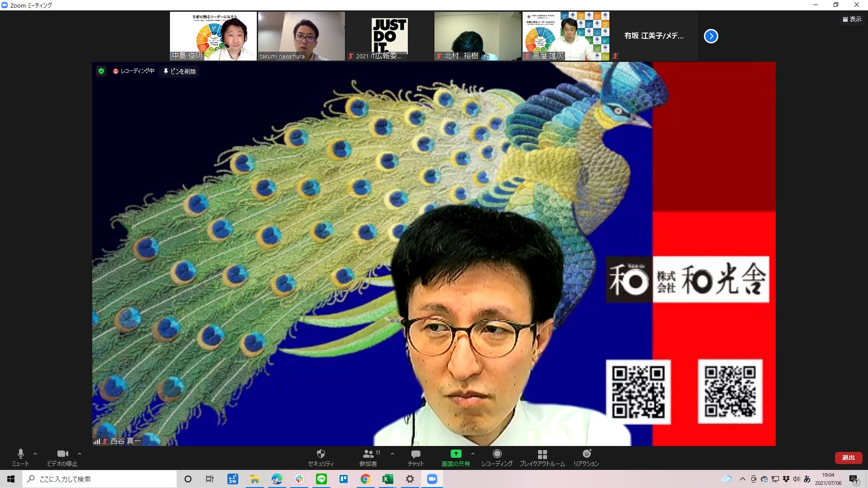Viewport: 868px width, 488px height.
Task: Click the network tray icon
Action: (x=775, y=479)
